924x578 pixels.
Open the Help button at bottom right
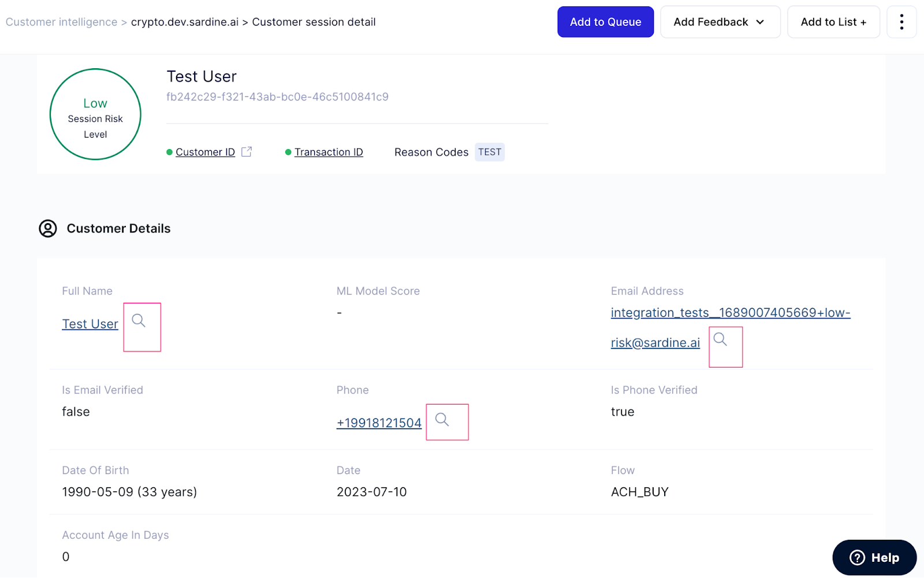(x=874, y=557)
